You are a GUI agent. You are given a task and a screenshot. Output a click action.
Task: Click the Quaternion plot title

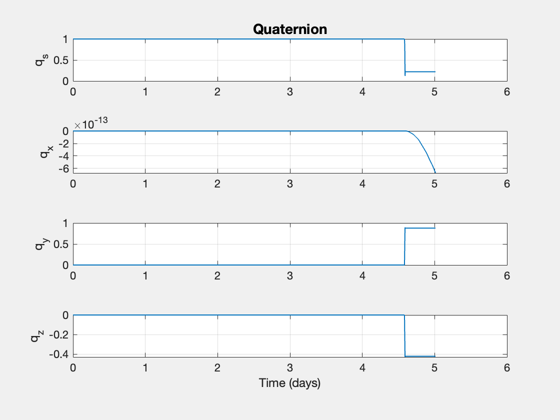pyautogui.click(x=290, y=29)
